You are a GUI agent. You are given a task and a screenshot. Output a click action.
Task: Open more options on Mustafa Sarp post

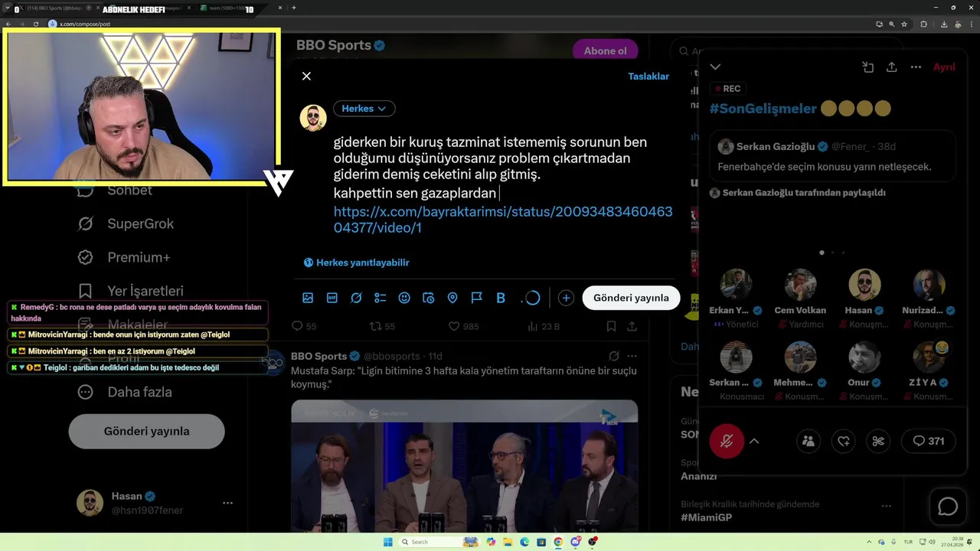point(632,356)
